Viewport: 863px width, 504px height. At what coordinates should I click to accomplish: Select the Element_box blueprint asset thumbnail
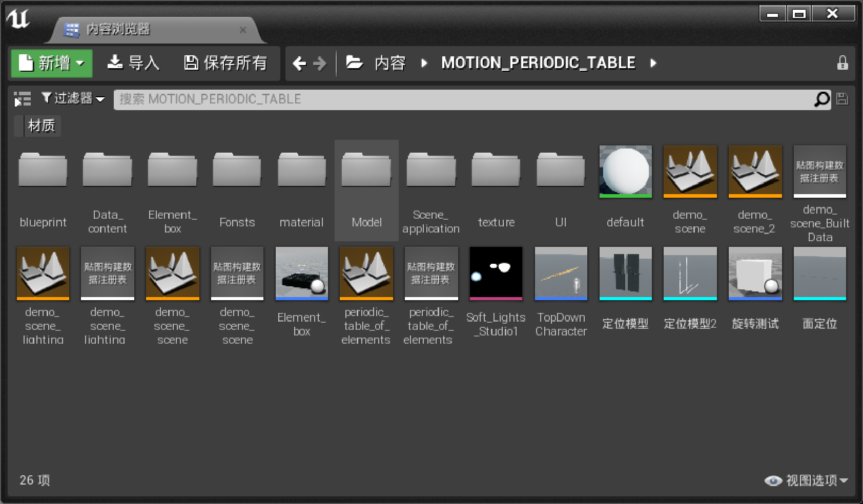point(302,273)
